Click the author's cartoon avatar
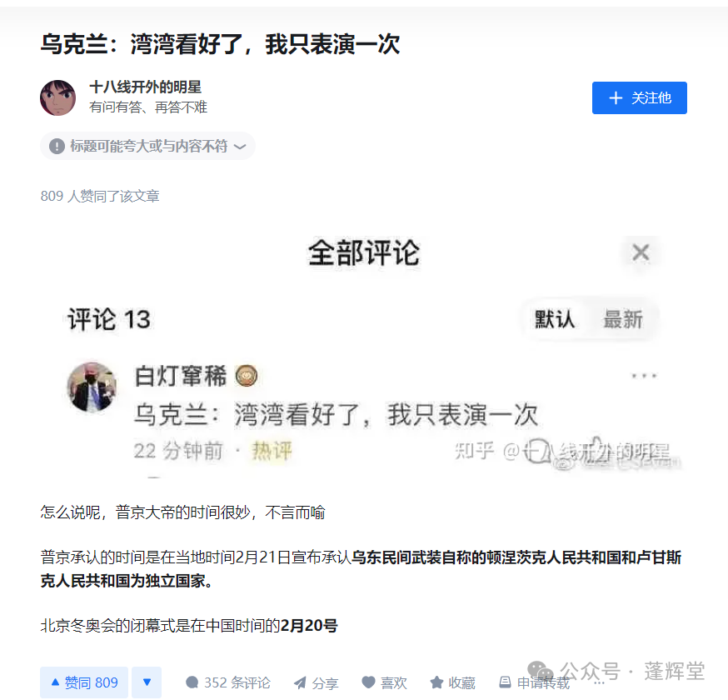This screenshot has width=728, height=700. click(x=58, y=97)
